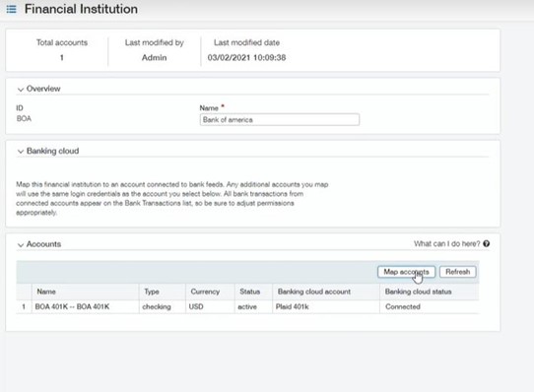534x392 pixels.
Task: Click the Banking cloud status column header
Action: coord(430,292)
